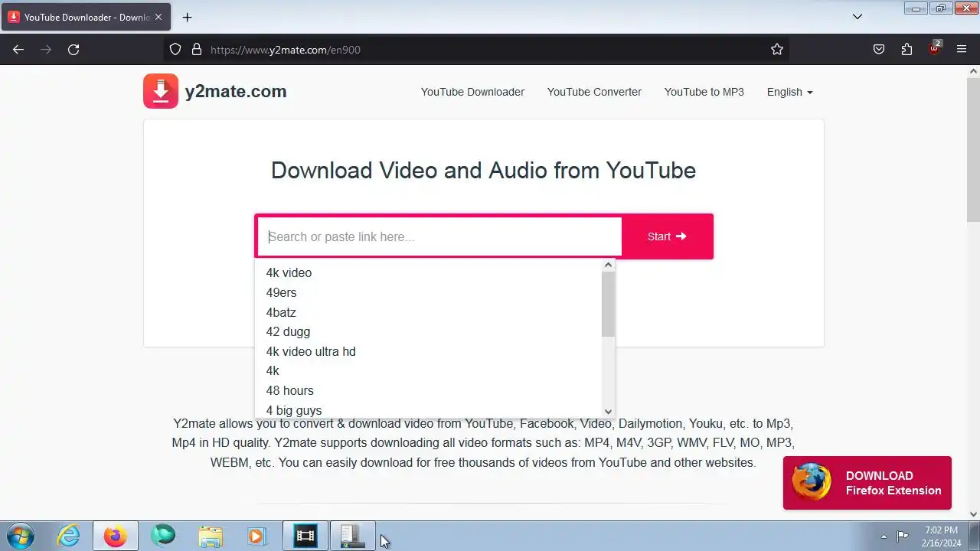
Task: Bookmark this page with the star icon
Action: (x=777, y=50)
